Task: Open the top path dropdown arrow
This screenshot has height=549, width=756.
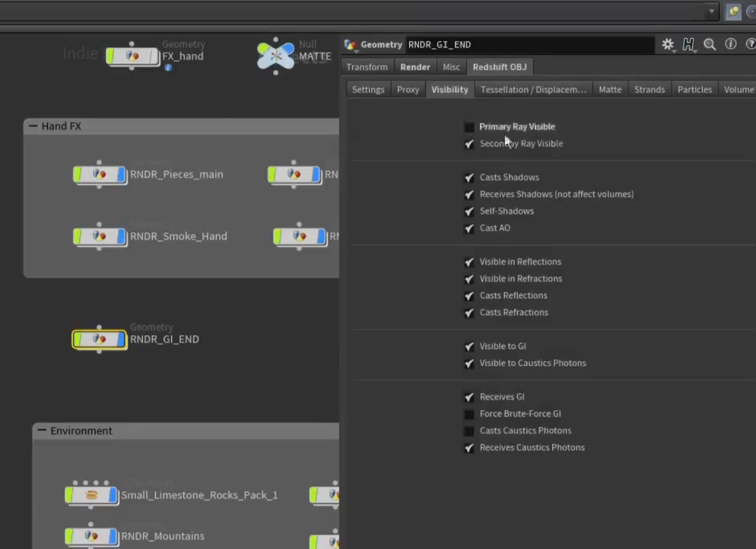Action: [711, 11]
